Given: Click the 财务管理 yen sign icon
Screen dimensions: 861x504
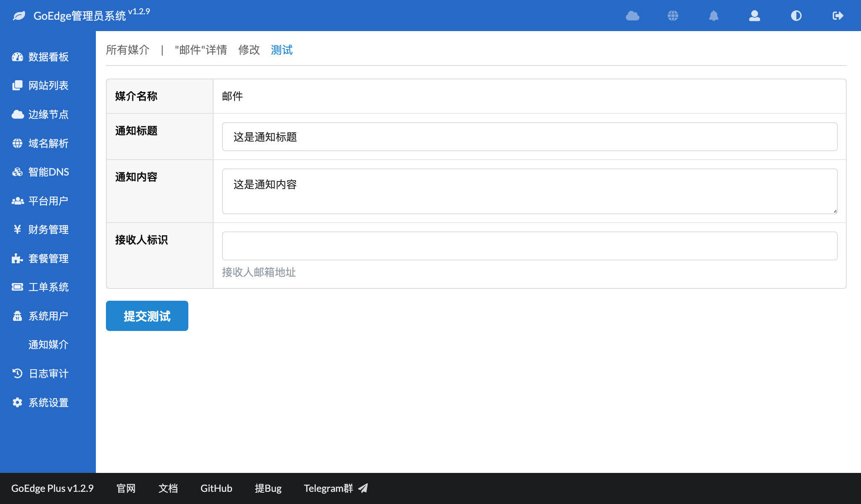Looking at the screenshot, I should (x=17, y=229).
